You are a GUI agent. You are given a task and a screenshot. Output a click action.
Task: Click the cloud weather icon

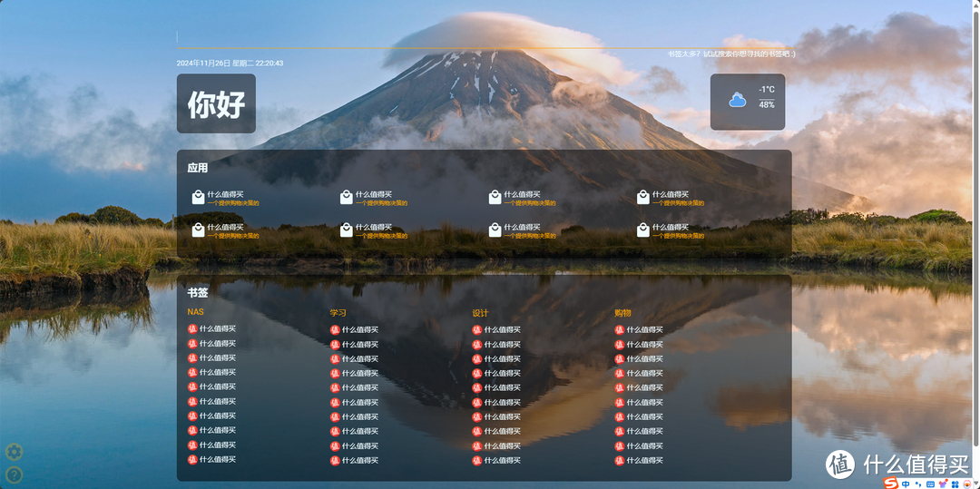click(x=738, y=100)
